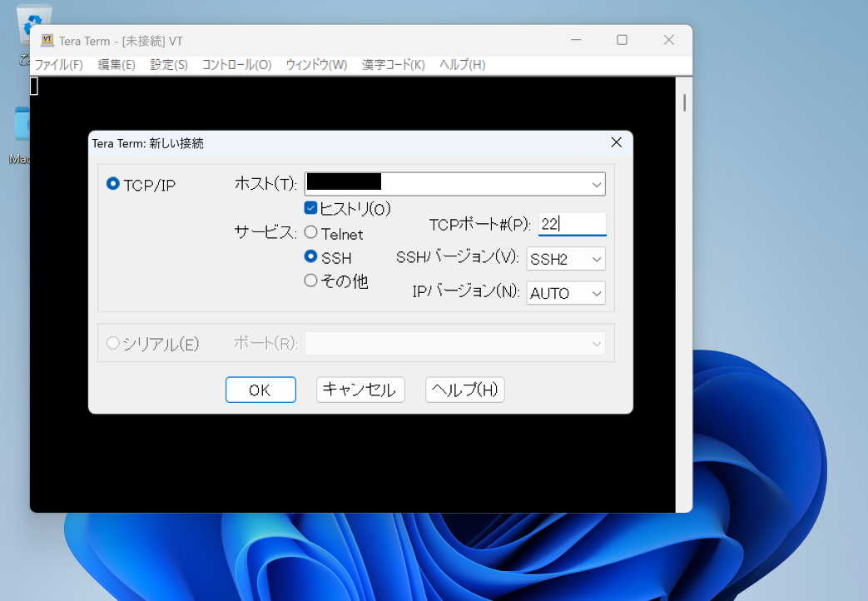The width and height of the screenshot is (868, 601).
Task: Select the TCP/IP radio button
Action: (x=113, y=184)
